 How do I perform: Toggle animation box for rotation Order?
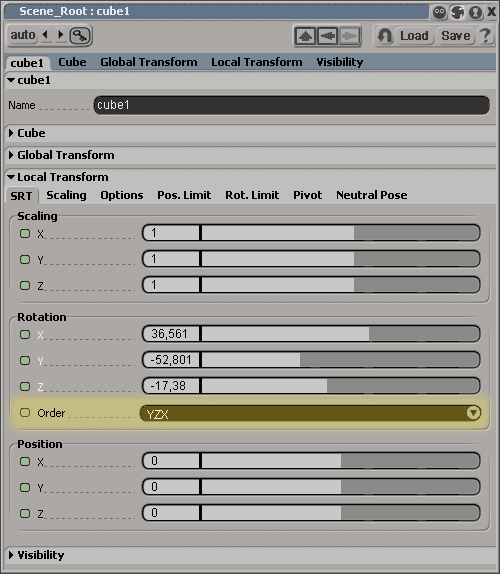[x=25, y=413]
